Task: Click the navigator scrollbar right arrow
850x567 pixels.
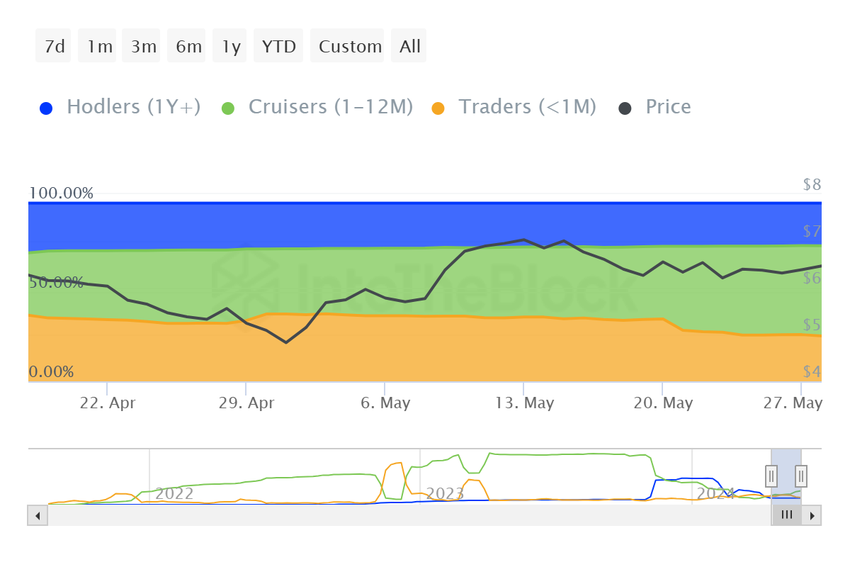Action: [812, 515]
